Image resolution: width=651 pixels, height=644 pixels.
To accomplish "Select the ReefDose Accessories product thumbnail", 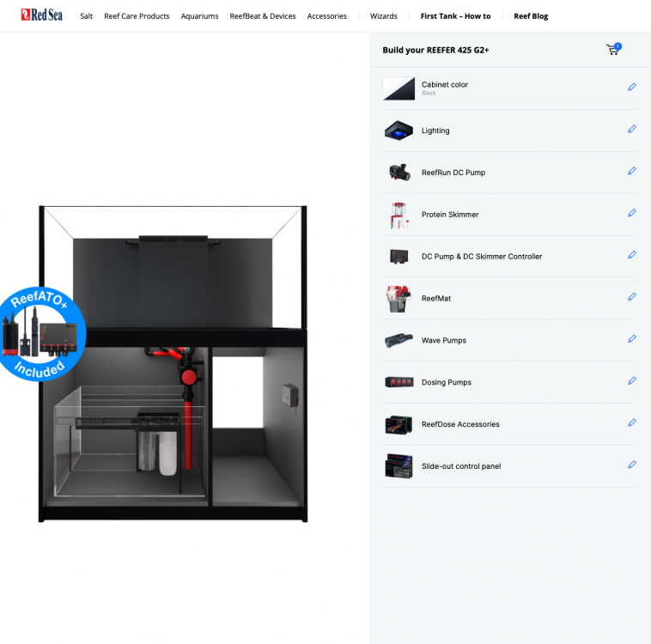I will (x=399, y=424).
